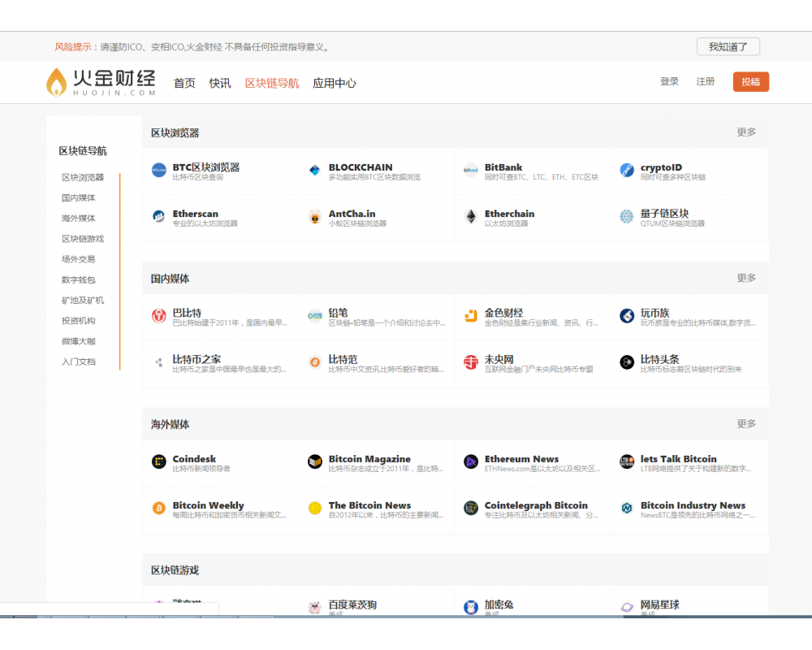Click the 未央网 red icon
The image size is (812, 650).
471,362
